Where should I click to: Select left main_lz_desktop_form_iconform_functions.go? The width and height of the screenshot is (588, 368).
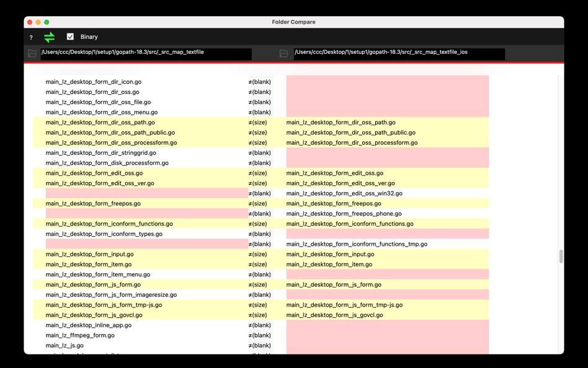(x=109, y=224)
